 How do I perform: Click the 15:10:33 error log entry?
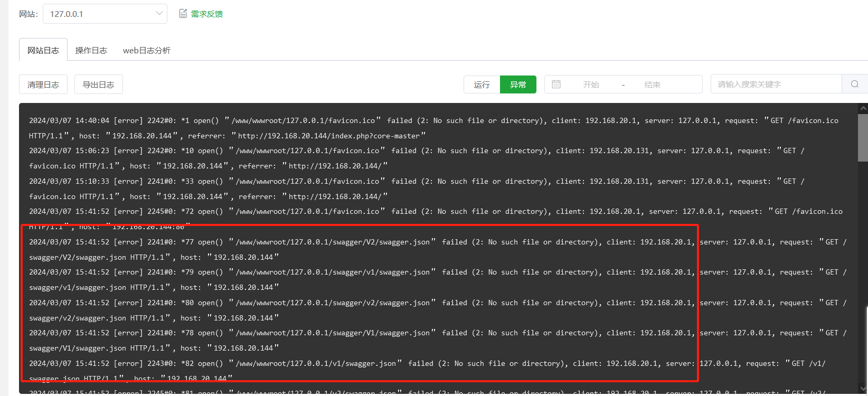417,188
